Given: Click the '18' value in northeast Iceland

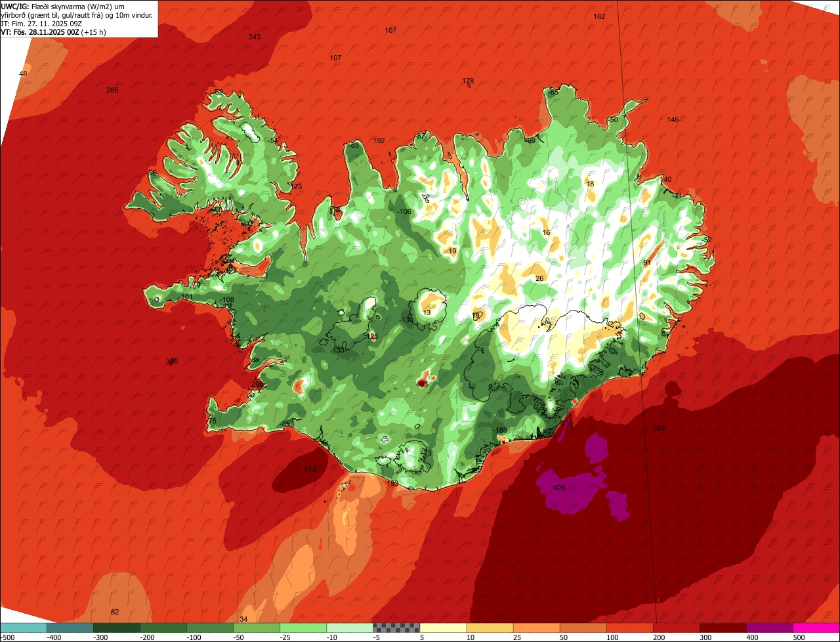Looking at the screenshot, I should 590,184.
